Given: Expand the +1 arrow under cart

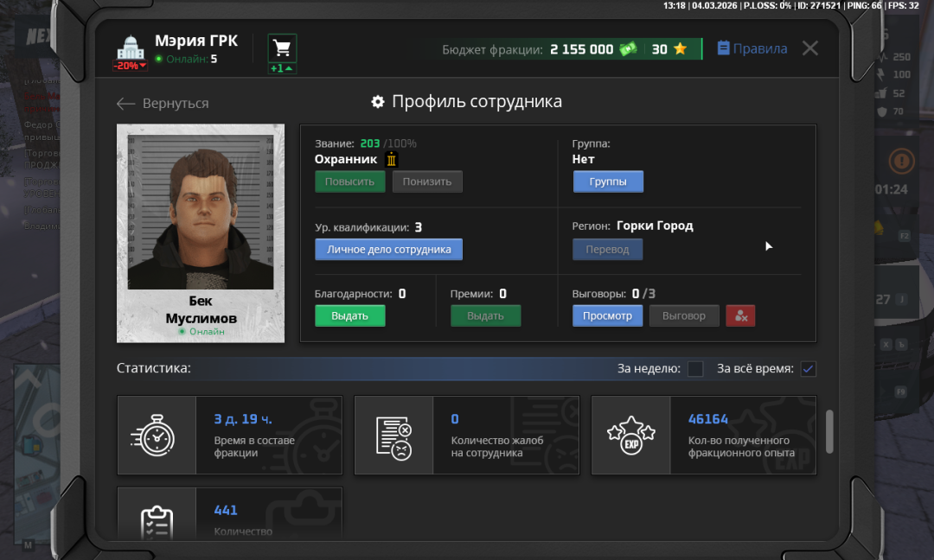Looking at the screenshot, I should 282,68.
